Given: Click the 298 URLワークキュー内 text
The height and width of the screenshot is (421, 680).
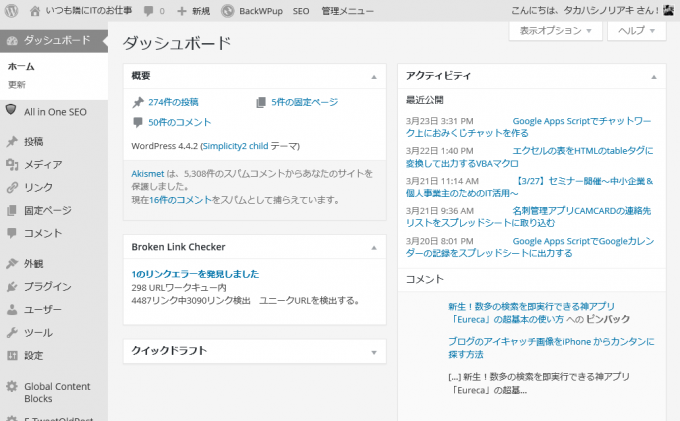Looking at the screenshot, I should (x=179, y=287).
